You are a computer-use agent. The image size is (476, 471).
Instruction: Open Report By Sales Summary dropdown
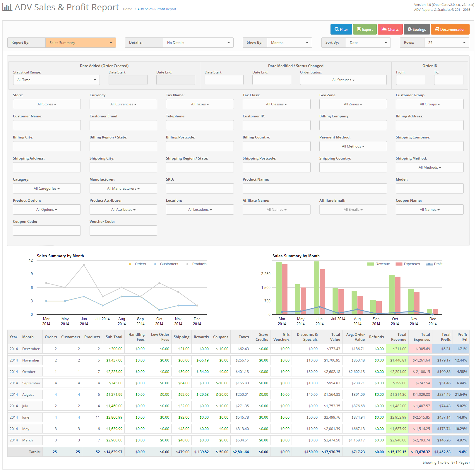tap(81, 43)
